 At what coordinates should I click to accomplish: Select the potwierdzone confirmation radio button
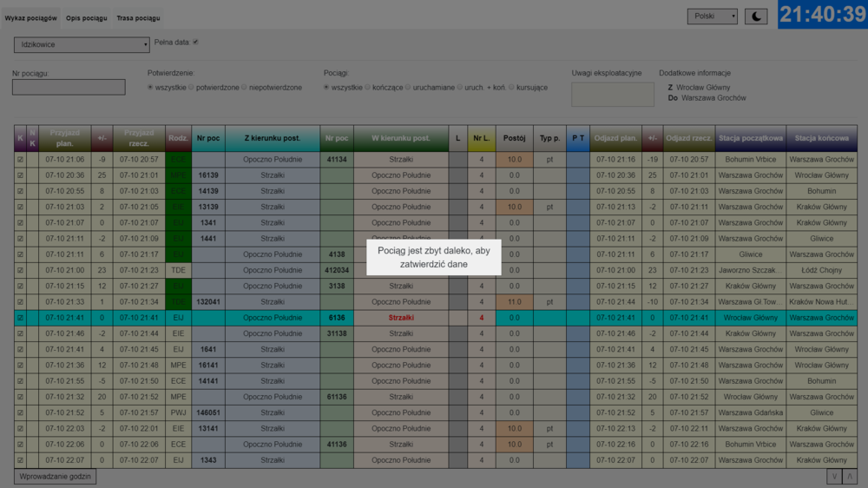tap(192, 87)
